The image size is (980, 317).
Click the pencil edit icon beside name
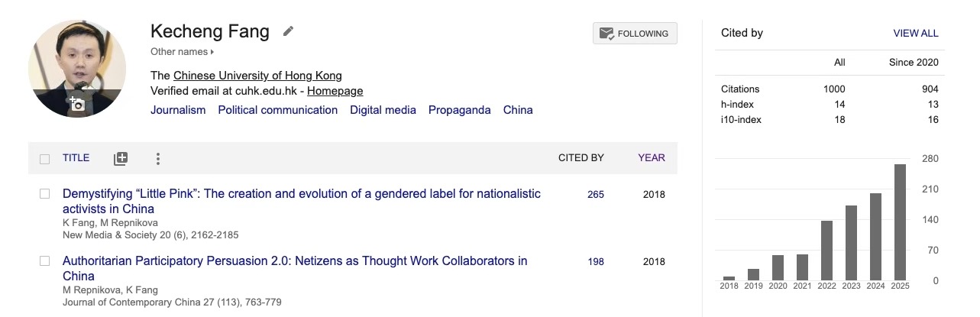pyautogui.click(x=288, y=31)
